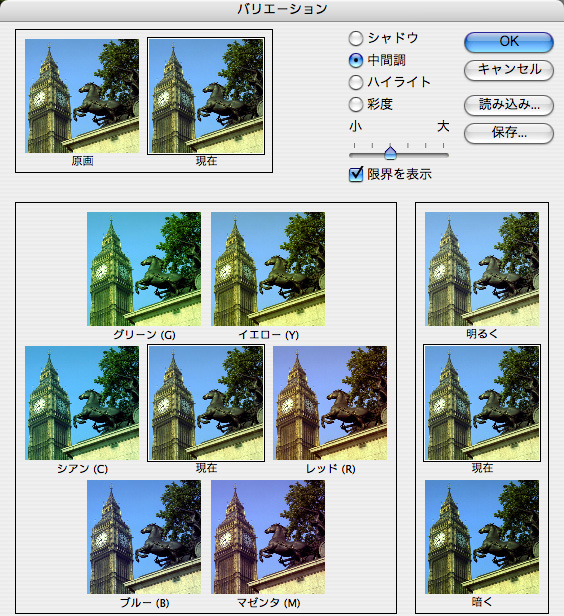Click the 保存... save button
Image resolution: width=564 pixels, height=616 pixels.
[509, 133]
